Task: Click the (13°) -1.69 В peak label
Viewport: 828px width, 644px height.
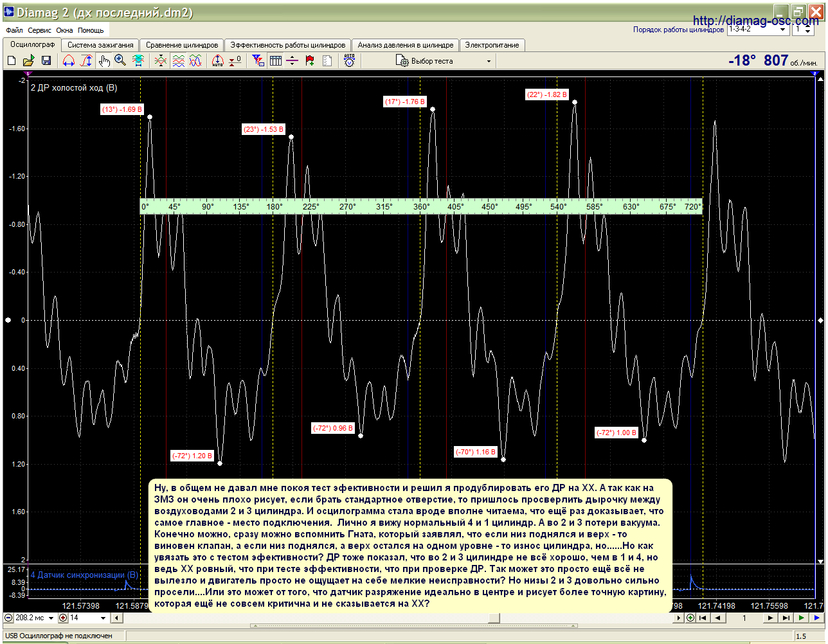Action: click(x=122, y=109)
